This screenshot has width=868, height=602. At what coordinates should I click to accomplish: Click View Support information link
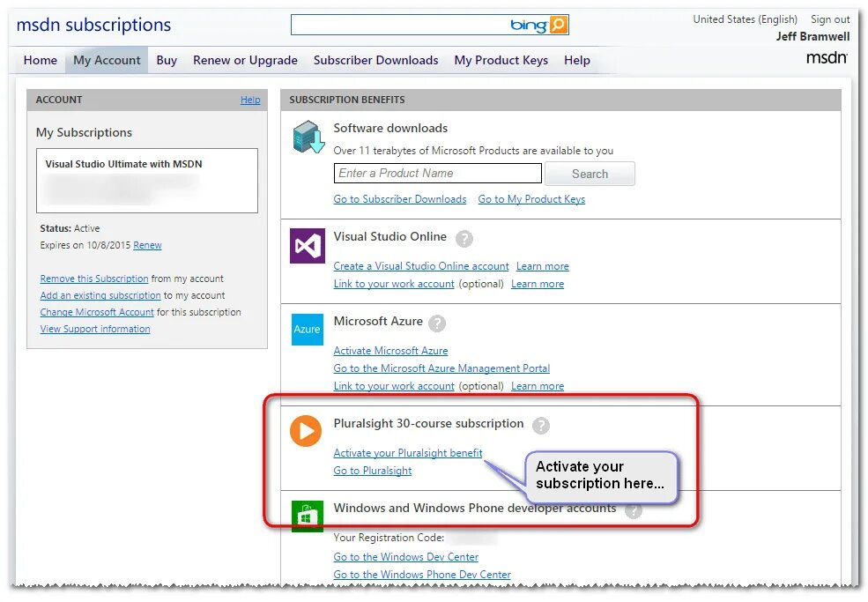pos(95,329)
